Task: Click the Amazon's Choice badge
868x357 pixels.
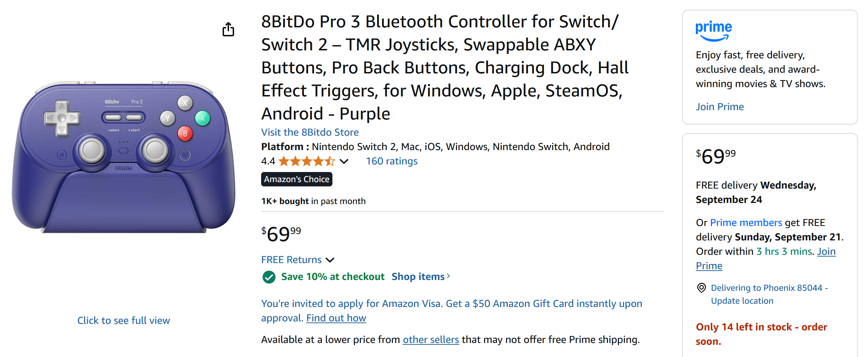Action: [296, 179]
